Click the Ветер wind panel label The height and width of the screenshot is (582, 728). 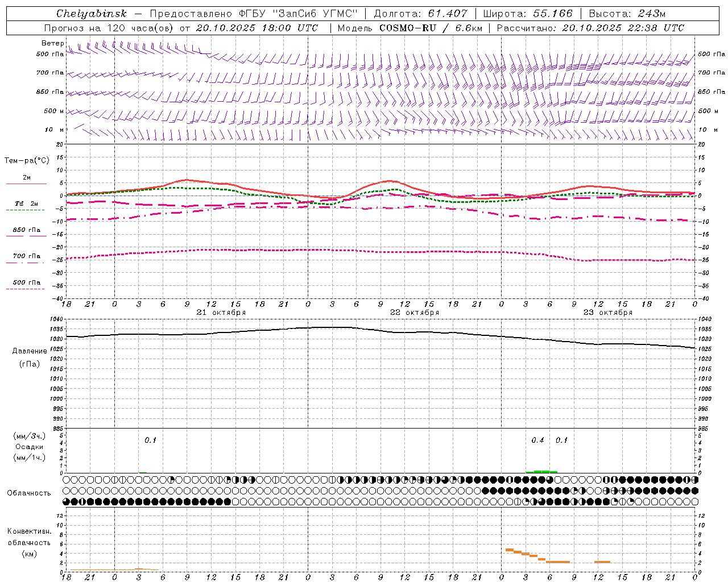click(53, 43)
